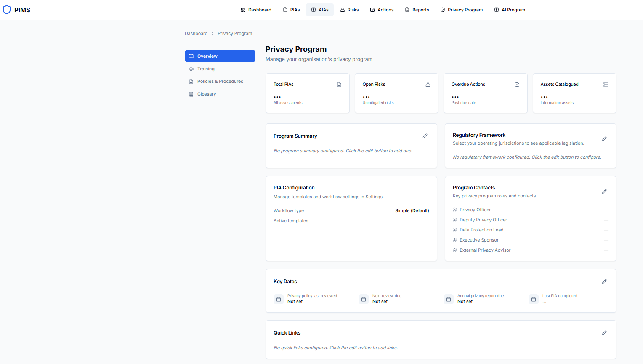The width and height of the screenshot is (643, 364).
Task: Switch to the AIAs navigation tab
Action: coord(320,10)
